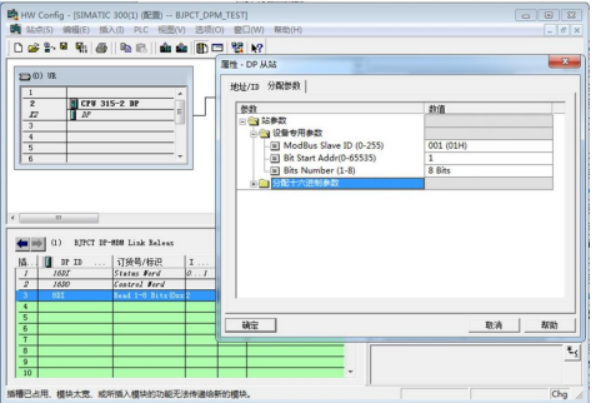Image resolution: width=592 pixels, height=403 pixels.
Task: Collapse the 设备专用参数 folder node
Action: (254, 133)
